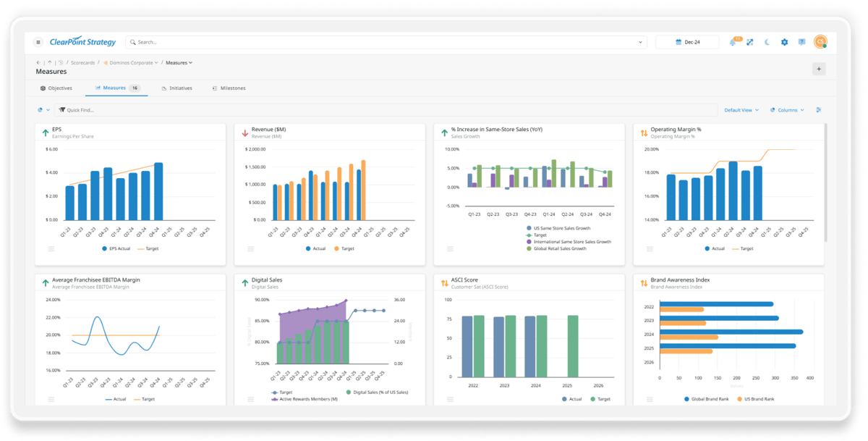Go back with breadcrumb left arrow
The height and width of the screenshot is (441, 868).
38,63
